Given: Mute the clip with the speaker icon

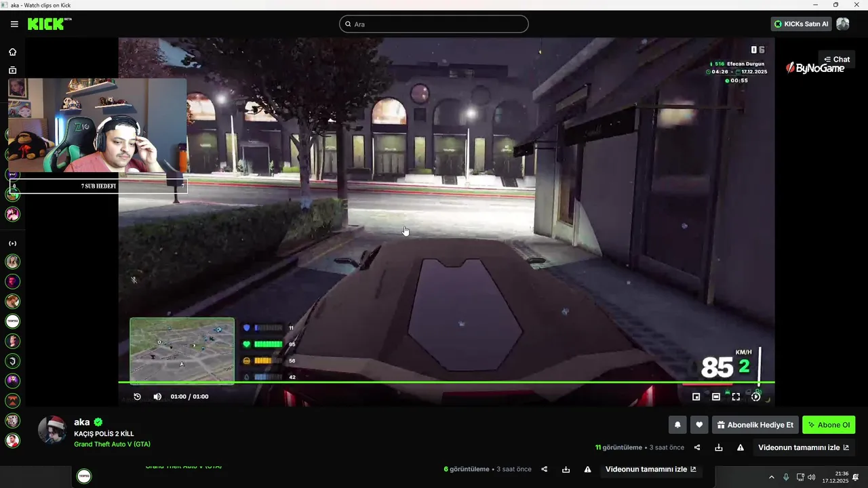Looking at the screenshot, I should point(157,396).
